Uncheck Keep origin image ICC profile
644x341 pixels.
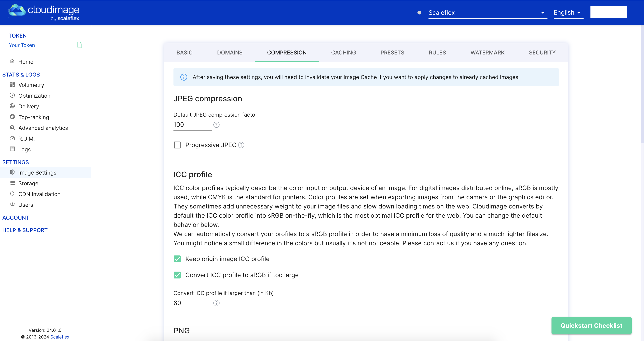[x=177, y=259]
